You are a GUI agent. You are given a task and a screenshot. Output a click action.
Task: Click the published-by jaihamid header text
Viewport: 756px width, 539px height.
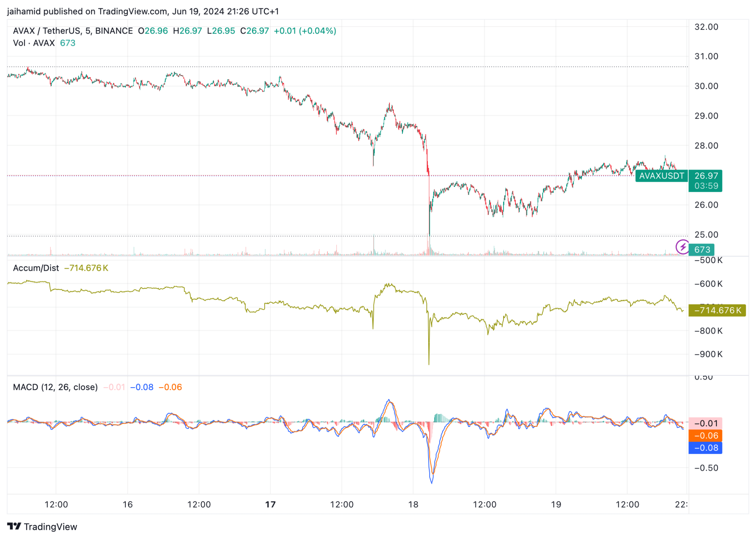143,11
